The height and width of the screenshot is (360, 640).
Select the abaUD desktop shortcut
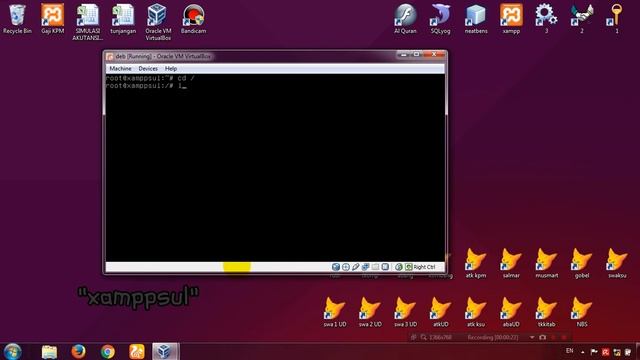[x=511, y=312]
